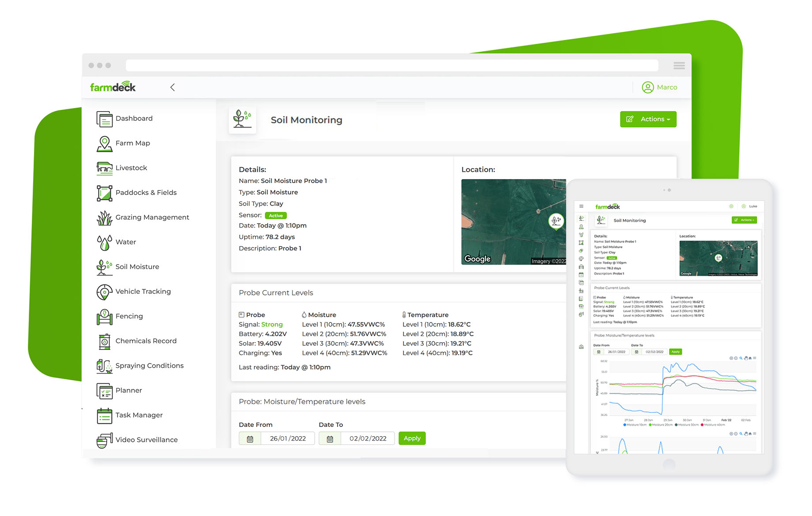Click the Moisture droplet heading icon
The width and height of the screenshot is (812, 516).
click(304, 315)
